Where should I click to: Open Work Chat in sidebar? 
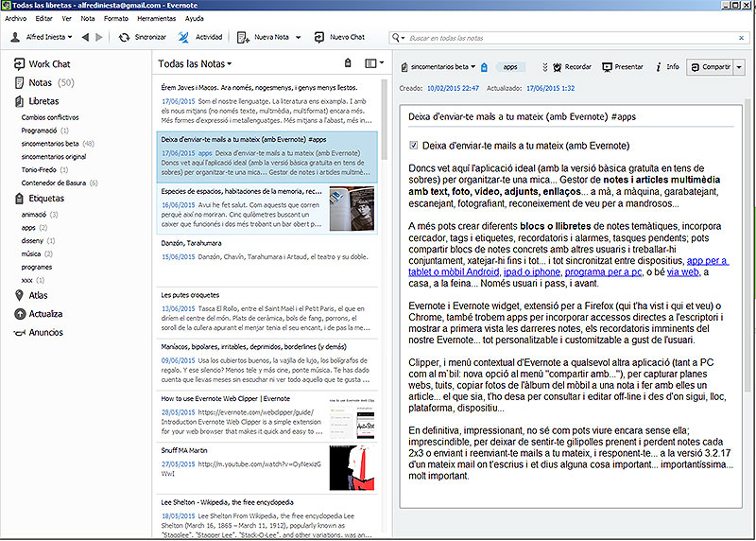(x=42, y=63)
